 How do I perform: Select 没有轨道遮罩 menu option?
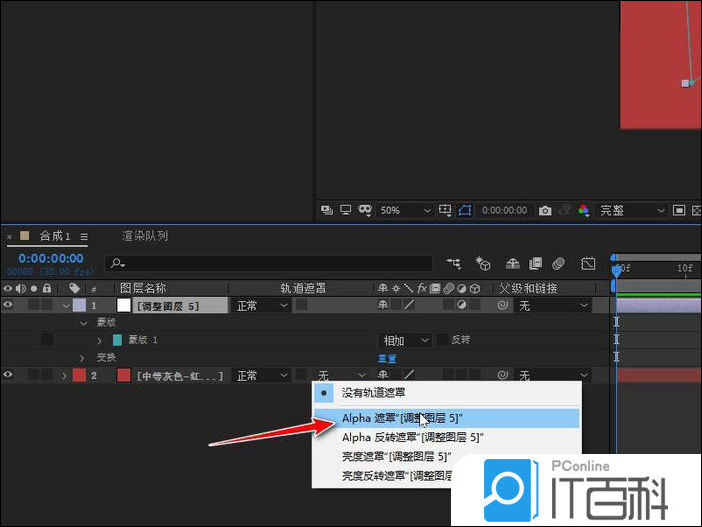coord(446,393)
